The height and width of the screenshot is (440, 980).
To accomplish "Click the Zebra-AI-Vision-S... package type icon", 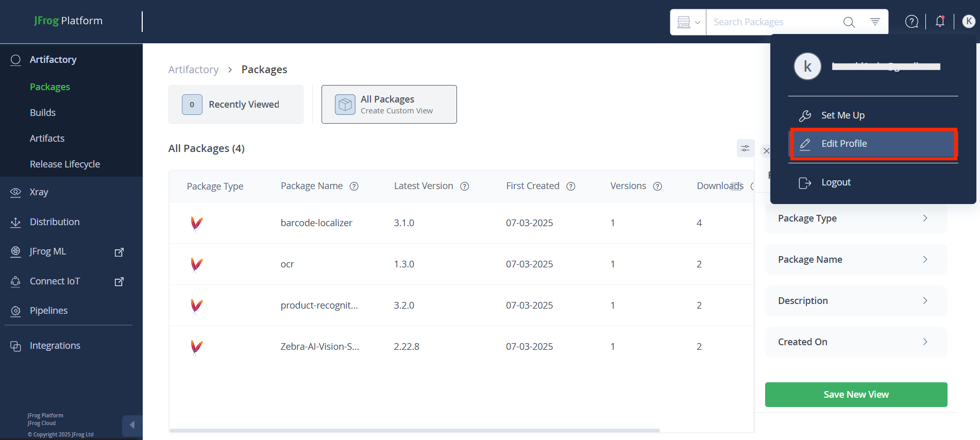I will click(x=196, y=347).
